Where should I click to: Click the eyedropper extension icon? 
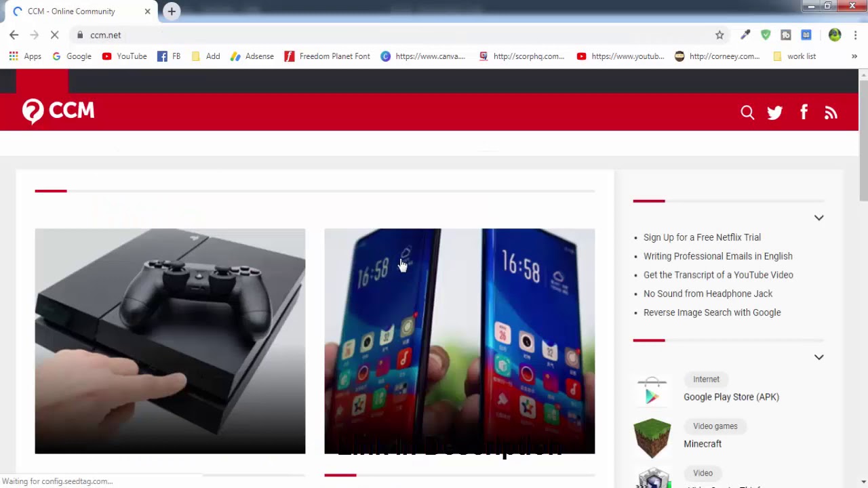[x=745, y=35]
